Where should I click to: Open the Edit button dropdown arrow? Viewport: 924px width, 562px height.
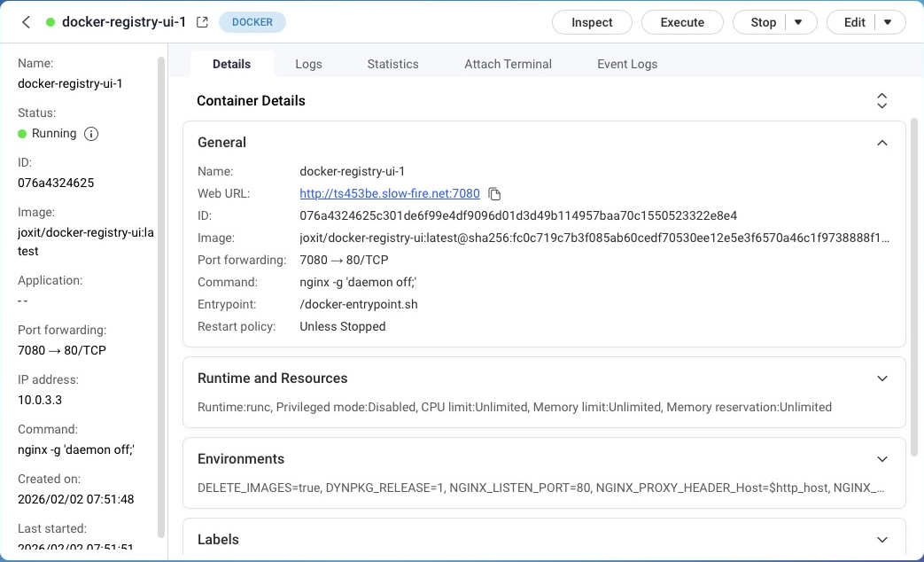tap(889, 22)
